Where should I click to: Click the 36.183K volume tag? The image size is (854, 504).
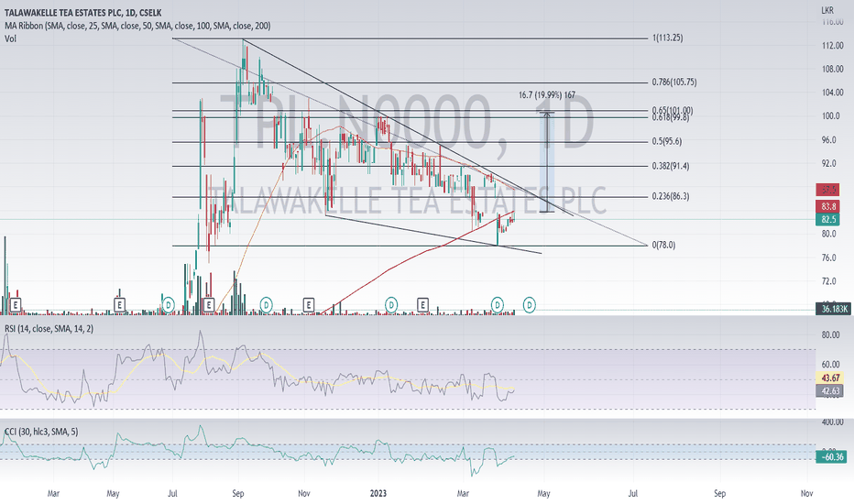click(834, 309)
